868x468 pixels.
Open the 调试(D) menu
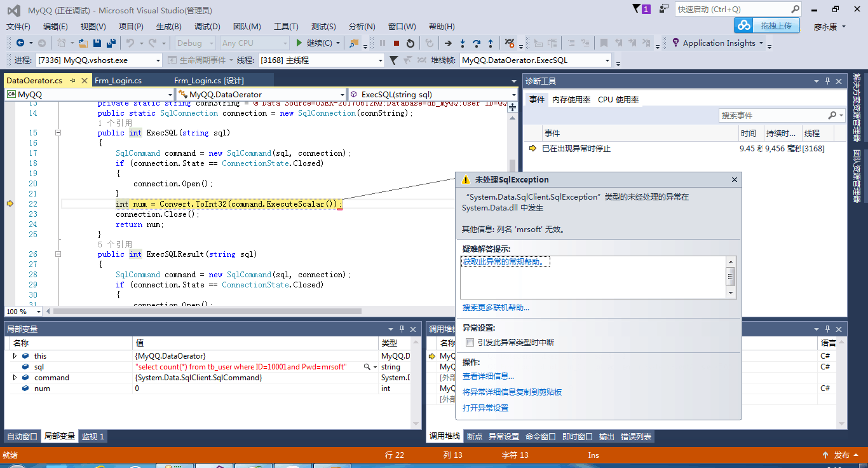click(207, 26)
